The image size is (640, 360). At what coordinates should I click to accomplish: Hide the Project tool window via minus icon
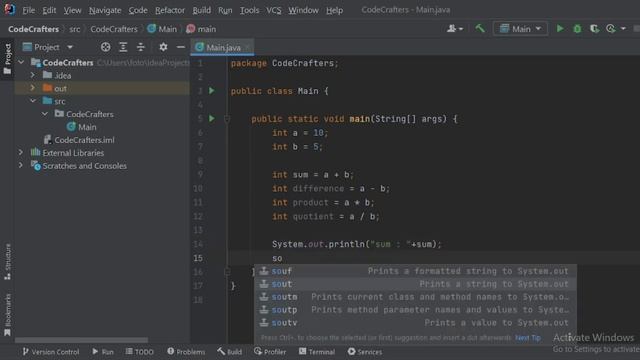pos(181,47)
